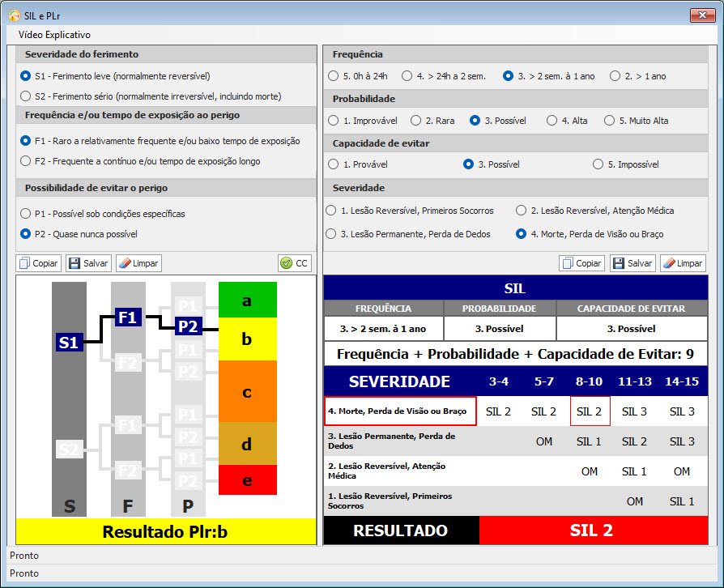Click Salvar button in SIL panel
Screen dimensions: 724x588
632,263
